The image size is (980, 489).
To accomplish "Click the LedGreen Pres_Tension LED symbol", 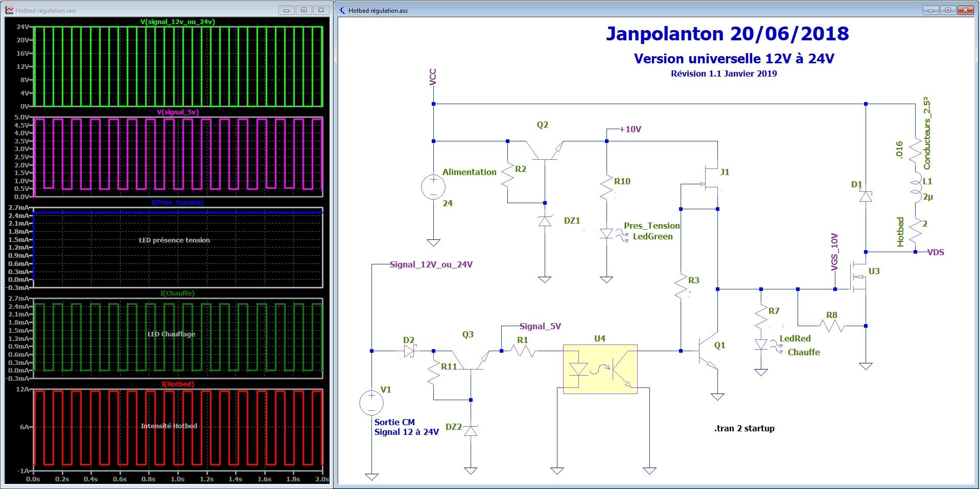I will click(x=606, y=234).
